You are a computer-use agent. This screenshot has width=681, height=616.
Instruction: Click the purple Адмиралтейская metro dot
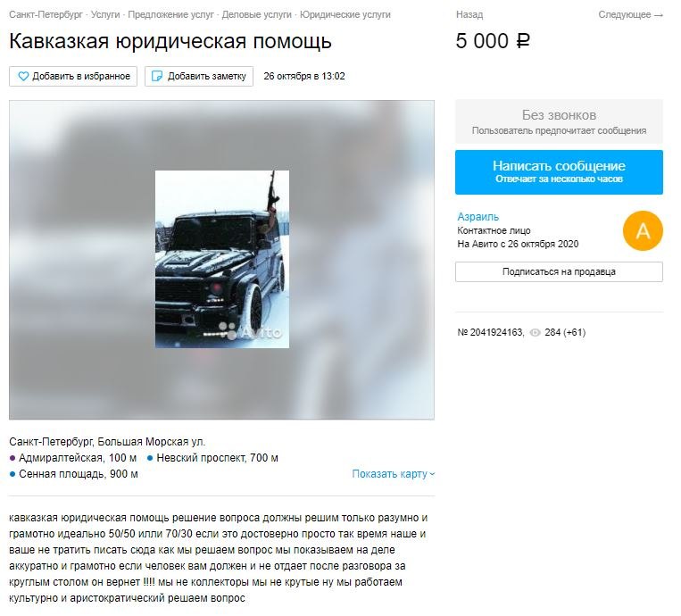coord(12,458)
